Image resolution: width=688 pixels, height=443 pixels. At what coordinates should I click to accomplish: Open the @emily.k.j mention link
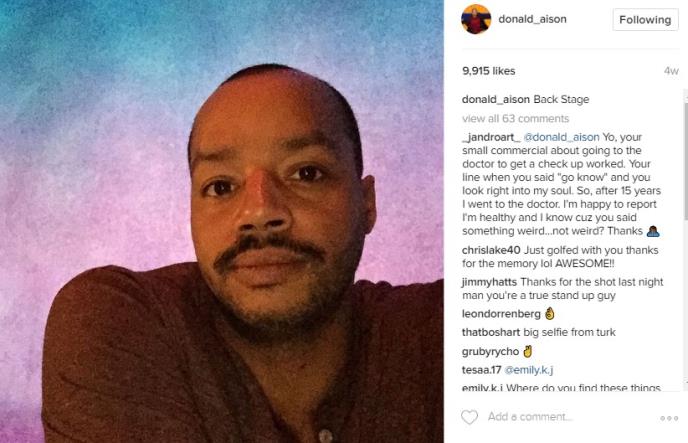click(529, 370)
